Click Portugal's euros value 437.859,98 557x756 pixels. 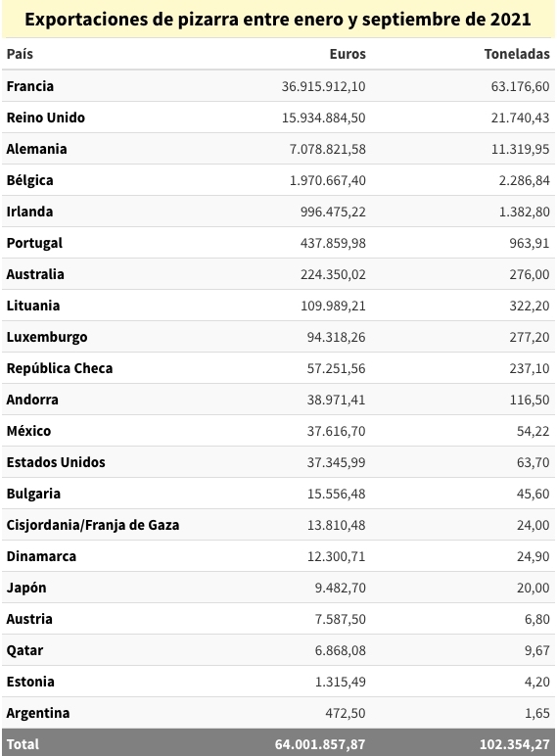click(x=333, y=243)
